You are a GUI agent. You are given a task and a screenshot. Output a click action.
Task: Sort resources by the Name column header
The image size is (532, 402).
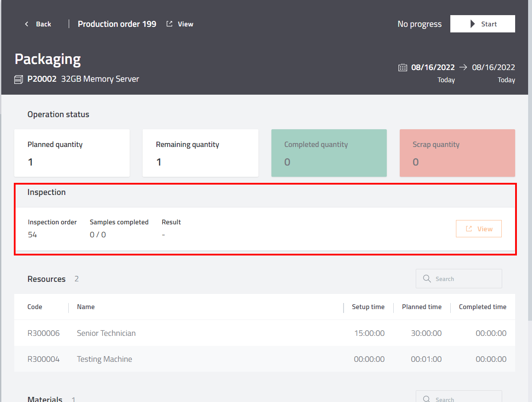click(86, 307)
